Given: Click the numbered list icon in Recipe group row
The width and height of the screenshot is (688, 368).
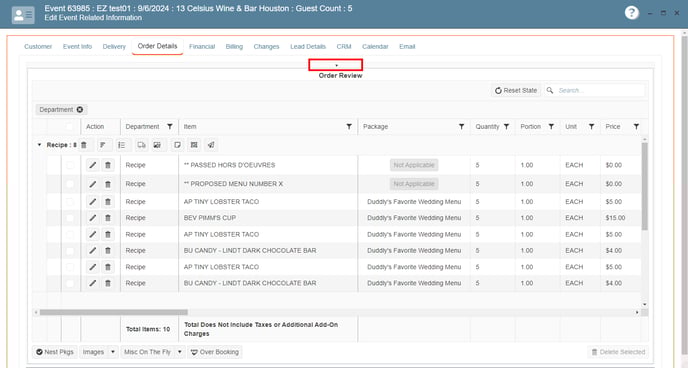Looking at the screenshot, I should (x=122, y=145).
